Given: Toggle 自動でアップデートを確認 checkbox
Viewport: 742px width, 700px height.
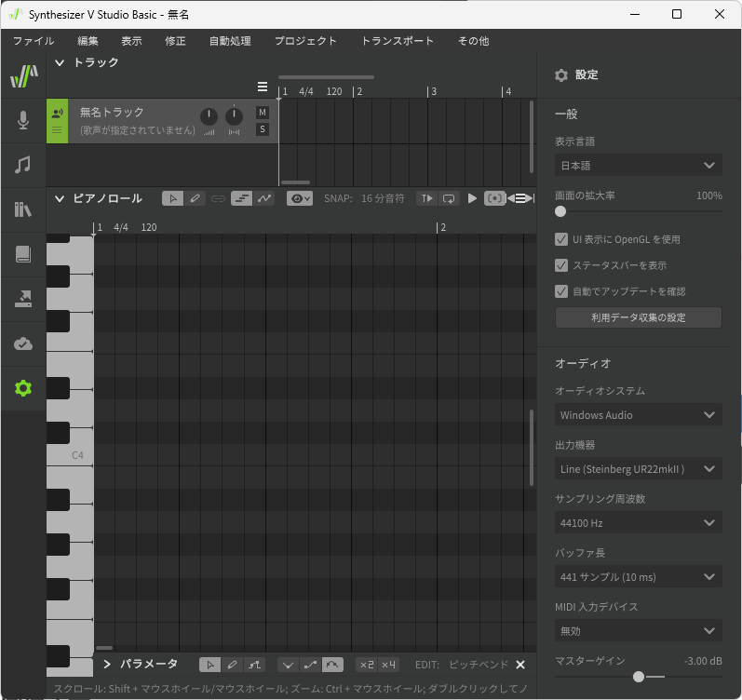Looking at the screenshot, I should [561, 291].
